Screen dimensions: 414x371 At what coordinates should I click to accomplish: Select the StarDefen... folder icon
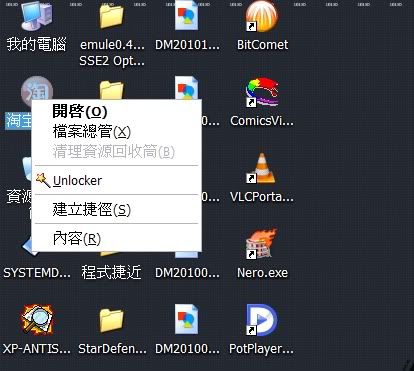(111, 320)
